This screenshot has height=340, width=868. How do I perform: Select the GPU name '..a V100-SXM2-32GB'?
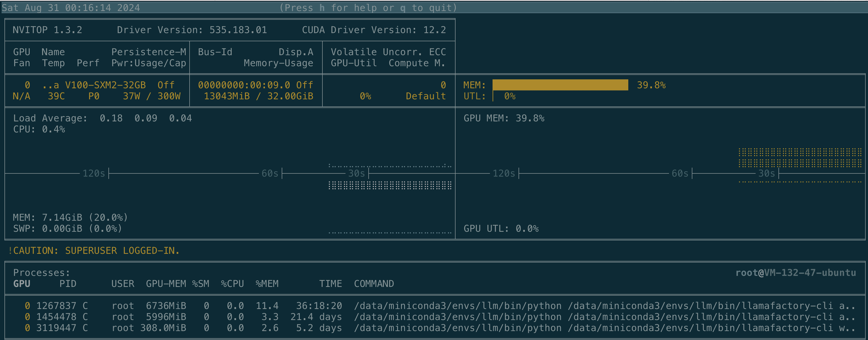(x=94, y=85)
